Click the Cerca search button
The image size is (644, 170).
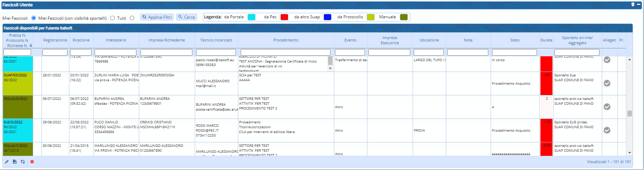(x=186, y=17)
